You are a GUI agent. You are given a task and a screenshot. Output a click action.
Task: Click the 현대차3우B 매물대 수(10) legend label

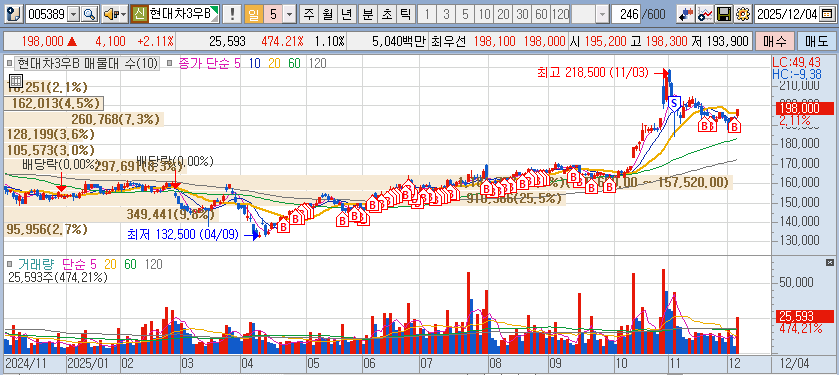tap(88, 64)
